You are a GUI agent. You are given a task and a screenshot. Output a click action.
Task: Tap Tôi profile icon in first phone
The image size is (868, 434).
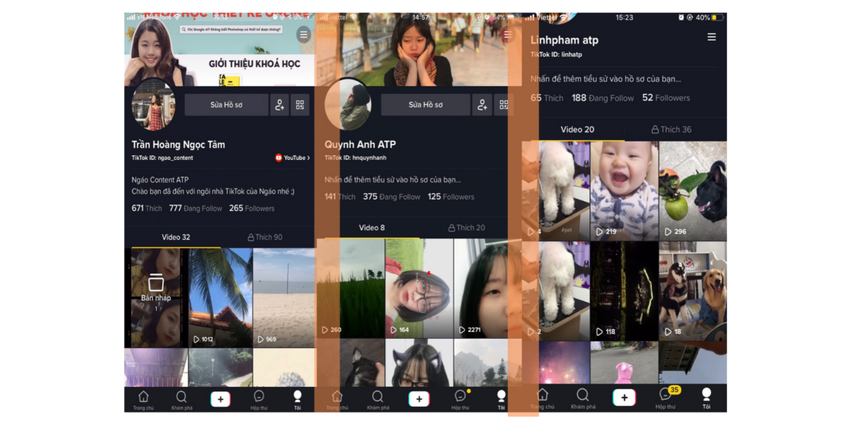point(297,400)
